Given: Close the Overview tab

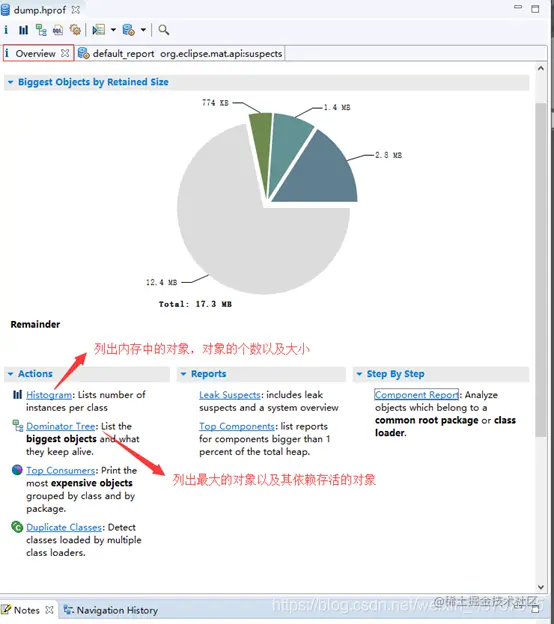Looking at the screenshot, I should pyautogui.click(x=65, y=53).
